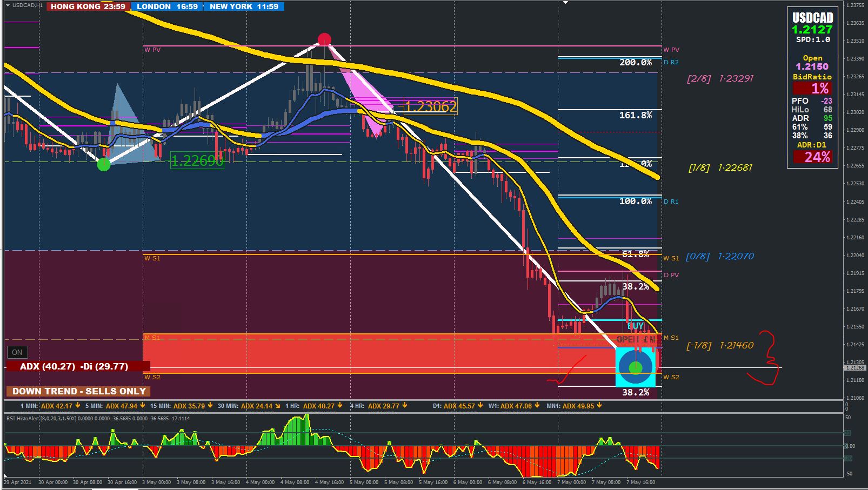Click the chart shift triangle at top

(x=566, y=2)
